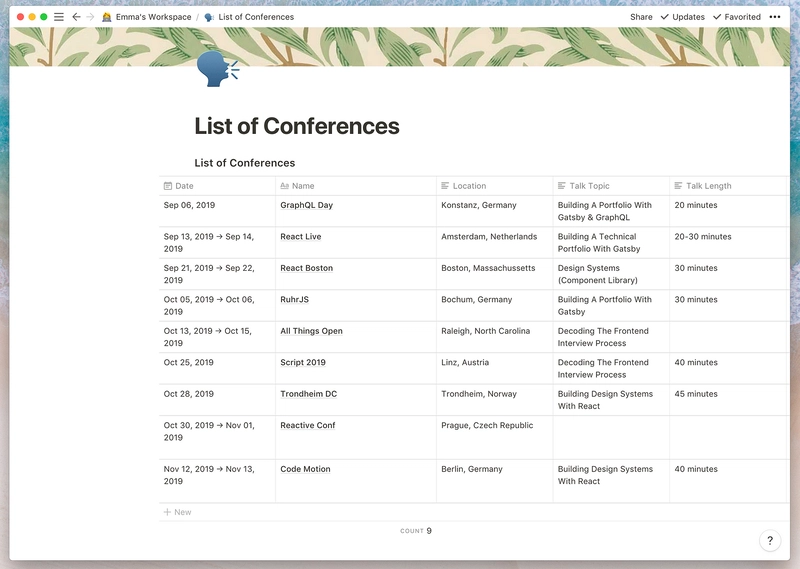800x569 pixels.
Task: Click the Trondheim, Norway location cell
Action: [x=495, y=400]
